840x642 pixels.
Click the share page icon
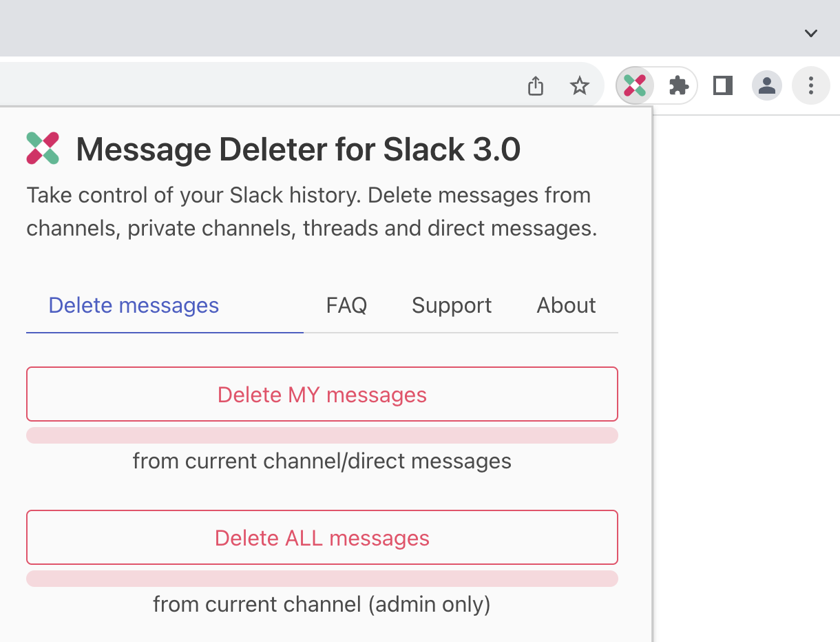tap(536, 85)
